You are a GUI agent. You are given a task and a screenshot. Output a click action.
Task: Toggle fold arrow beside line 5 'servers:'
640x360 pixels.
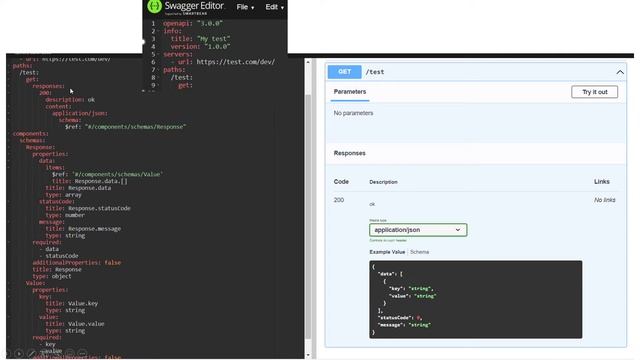click(x=159, y=54)
